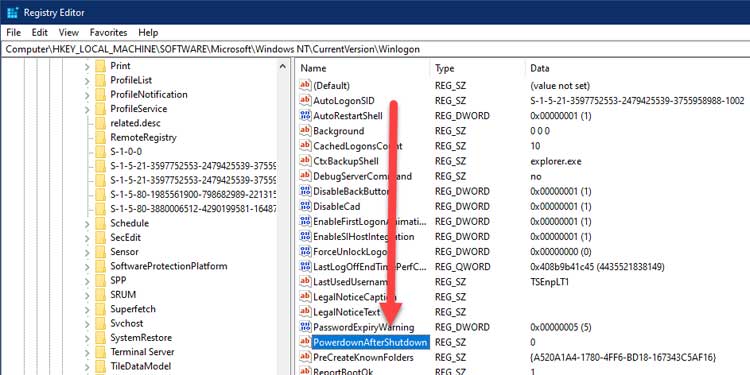Screen dimensions: 750x375
Task: Click the DisableBackButton DWORD icon
Action: point(305,191)
